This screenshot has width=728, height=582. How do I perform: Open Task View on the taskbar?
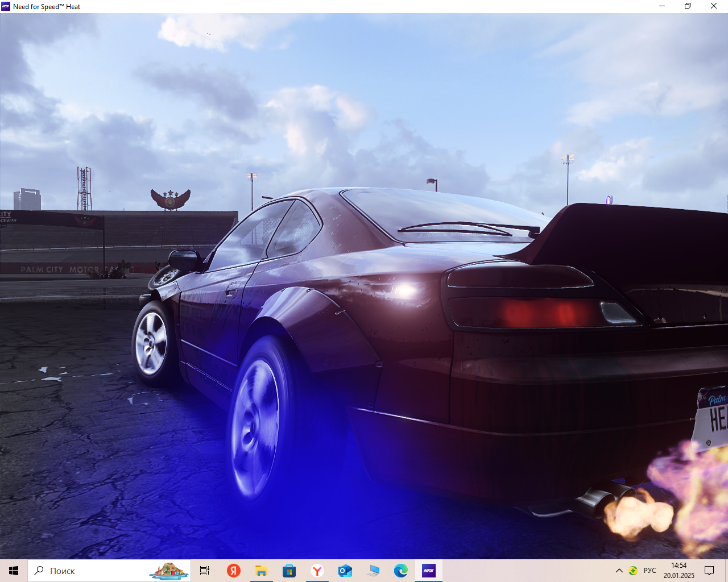tap(205, 571)
